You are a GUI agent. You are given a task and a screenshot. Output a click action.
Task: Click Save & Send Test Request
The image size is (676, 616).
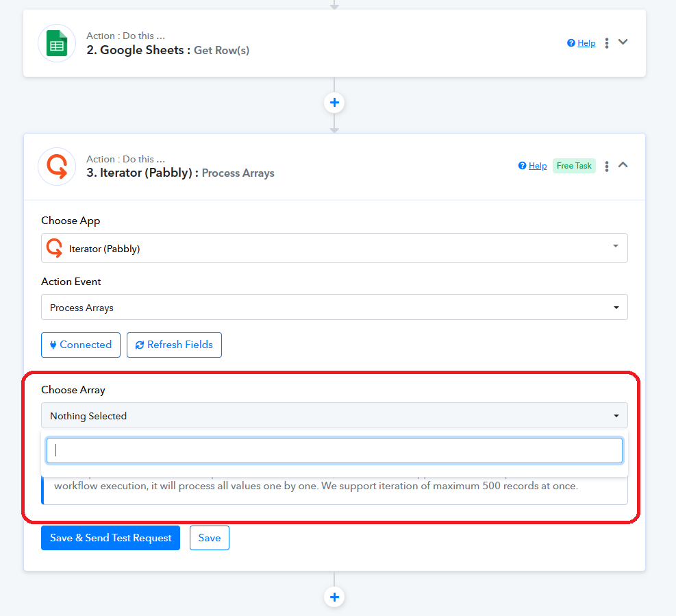pos(110,538)
